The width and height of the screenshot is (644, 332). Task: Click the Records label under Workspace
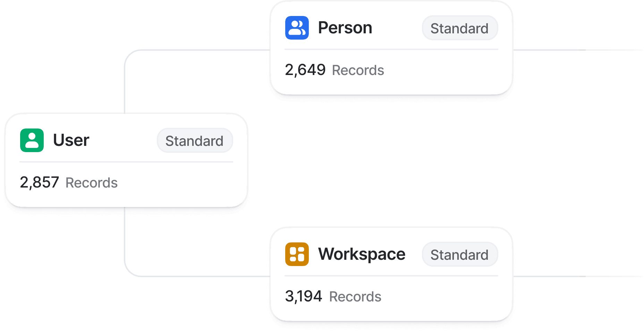tap(355, 297)
